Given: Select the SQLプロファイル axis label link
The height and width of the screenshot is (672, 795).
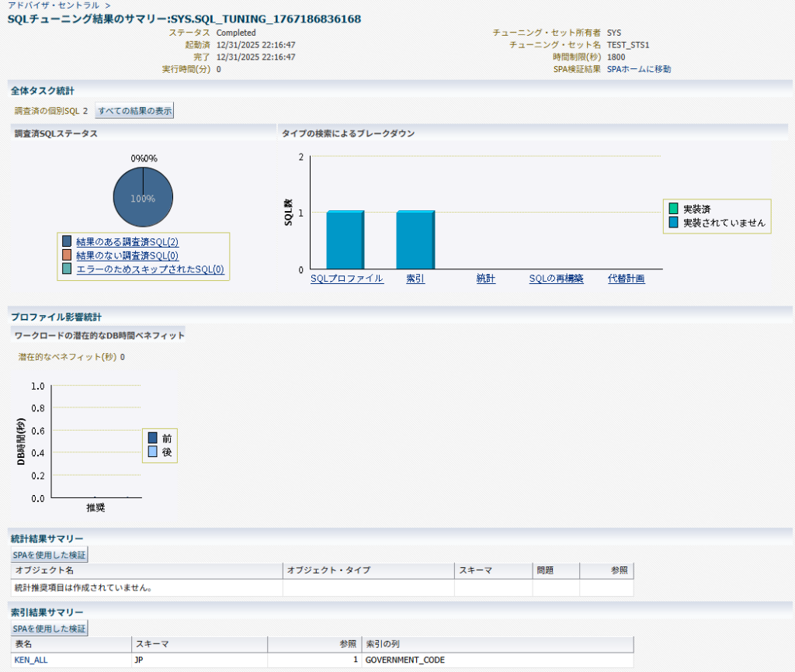Looking at the screenshot, I should point(347,279).
